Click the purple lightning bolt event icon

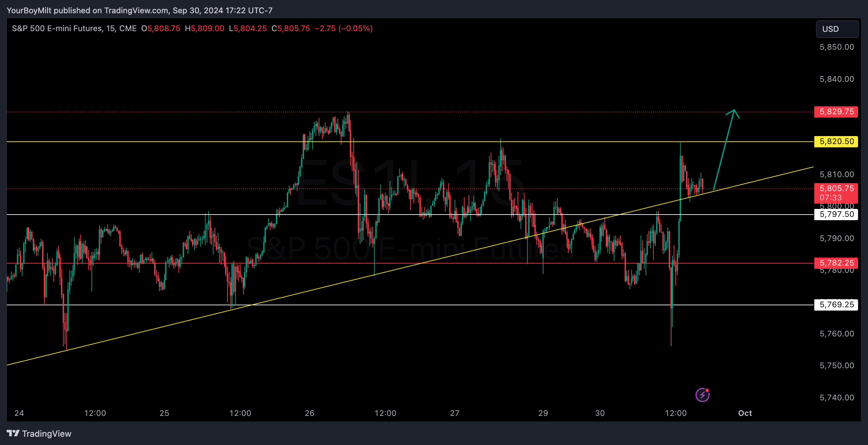tap(703, 395)
